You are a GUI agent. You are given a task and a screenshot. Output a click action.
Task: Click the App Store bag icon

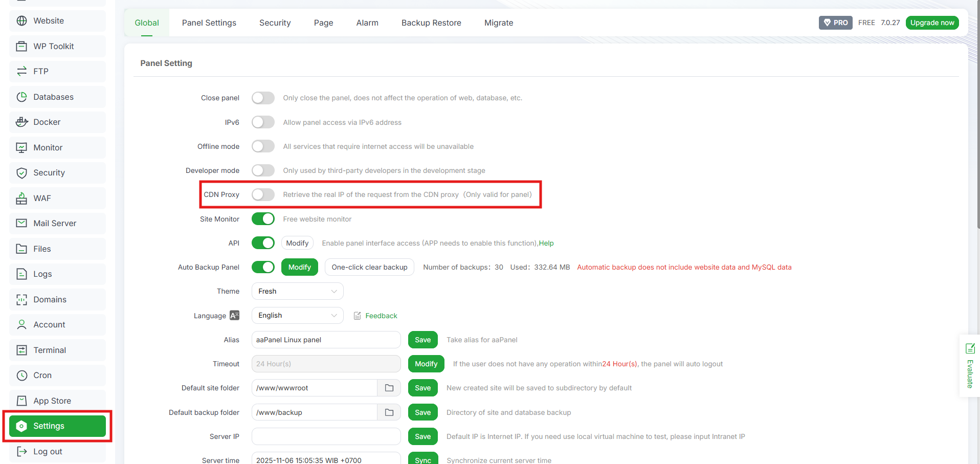pyautogui.click(x=21, y=401)
